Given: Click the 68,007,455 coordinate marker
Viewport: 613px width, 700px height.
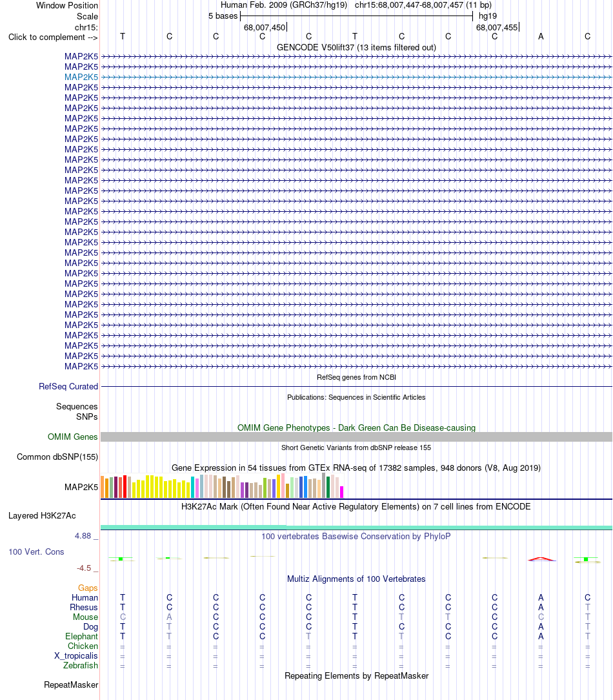Looking at the screenshot, I should click(497, 27).
